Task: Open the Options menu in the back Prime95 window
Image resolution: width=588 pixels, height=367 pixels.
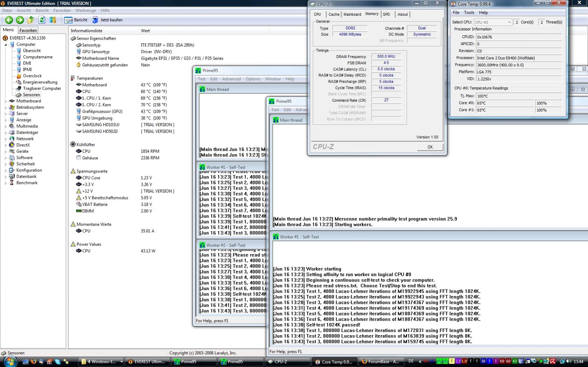Action: pos(253,79)
